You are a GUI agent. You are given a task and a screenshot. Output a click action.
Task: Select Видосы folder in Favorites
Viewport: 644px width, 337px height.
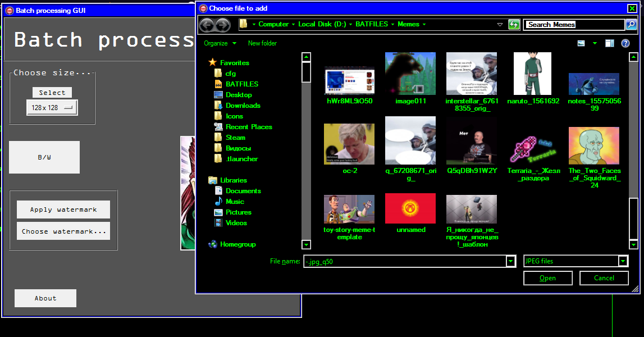click(238, 148)
